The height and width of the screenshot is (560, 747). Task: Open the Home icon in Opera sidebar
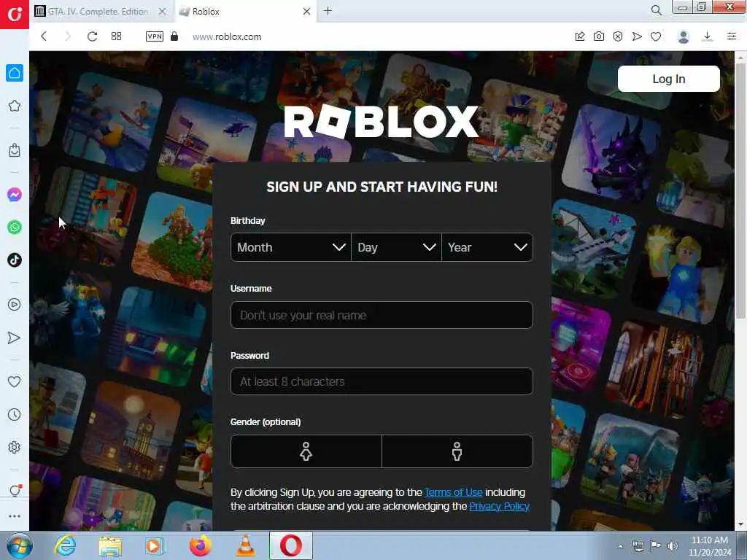click(x=15, y=73)
